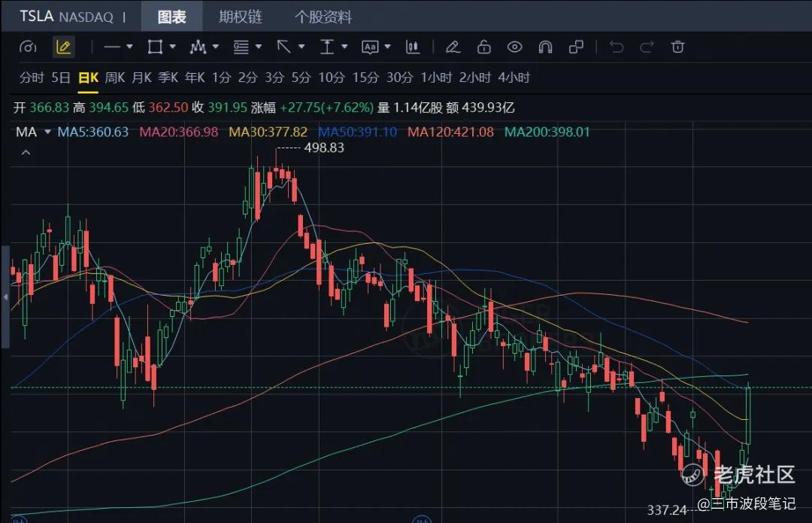The width and height of the screenshot is (812, 523).
Task: Delete all drawings with trash icon
Action: [678, 47]
